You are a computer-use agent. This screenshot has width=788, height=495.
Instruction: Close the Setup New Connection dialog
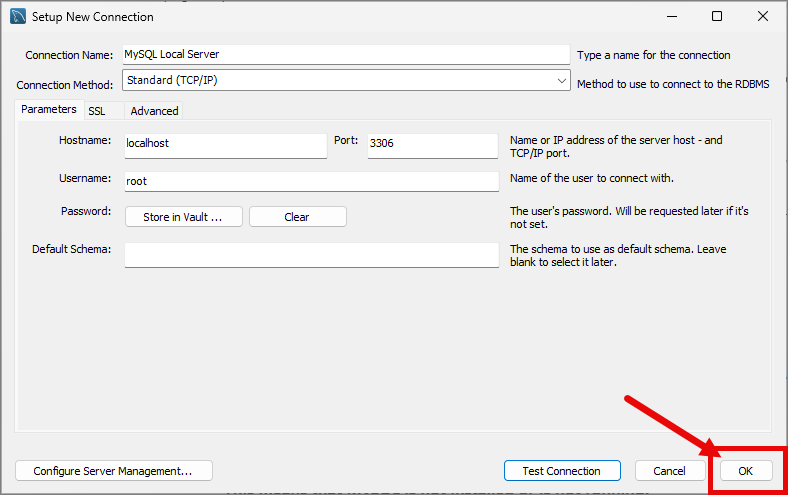(763, 17)
